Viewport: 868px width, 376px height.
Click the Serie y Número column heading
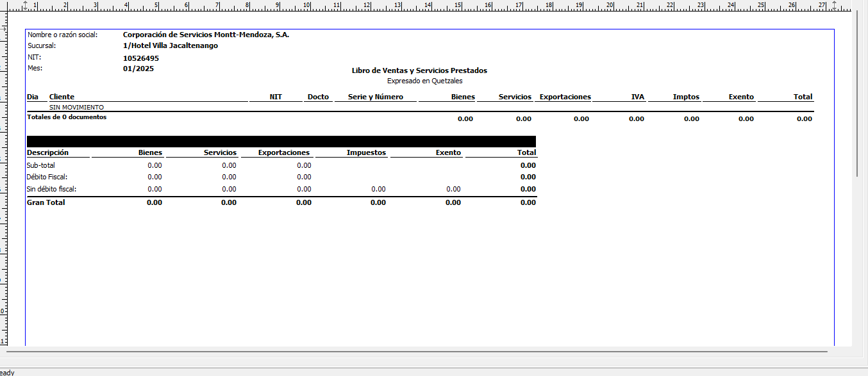tap(376, 97)
